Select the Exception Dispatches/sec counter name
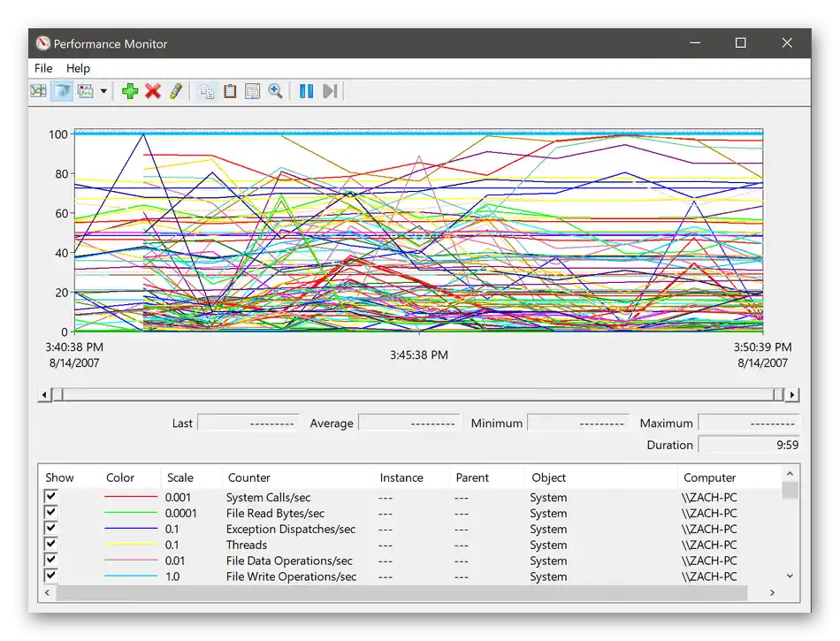This screenshot has width=840, height=641. (290, 529)
